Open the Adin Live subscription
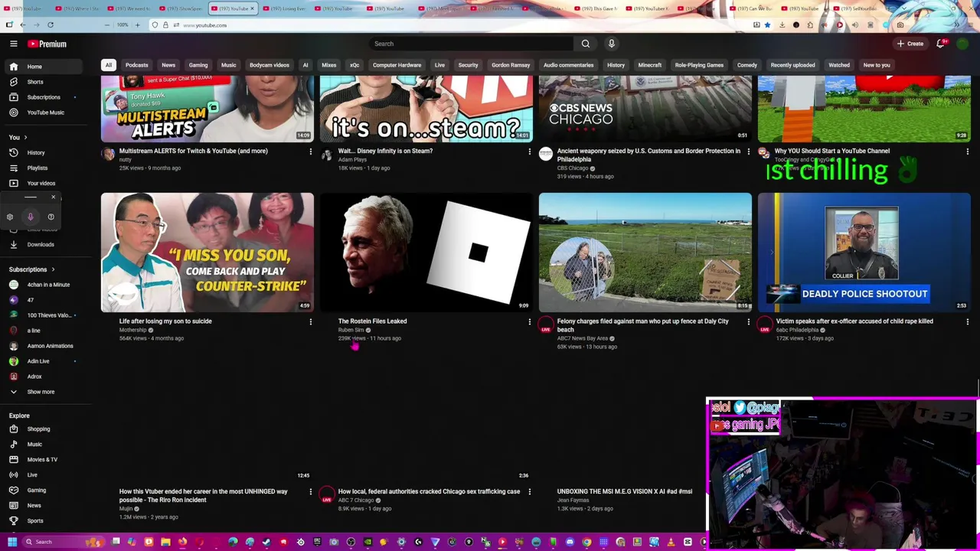 pos(43,361)
